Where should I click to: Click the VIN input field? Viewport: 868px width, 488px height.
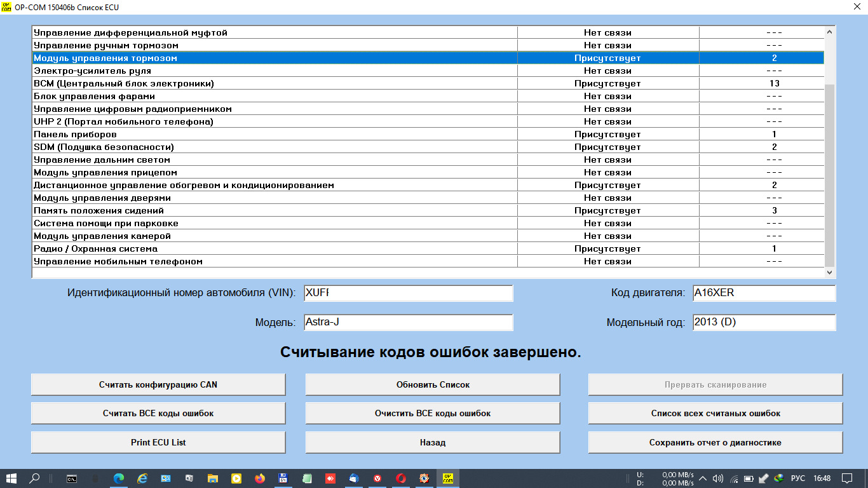[408, 293]
